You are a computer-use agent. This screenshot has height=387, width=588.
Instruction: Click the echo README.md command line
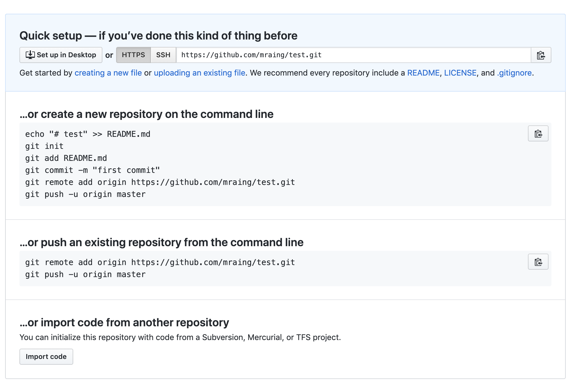point(88,134)
